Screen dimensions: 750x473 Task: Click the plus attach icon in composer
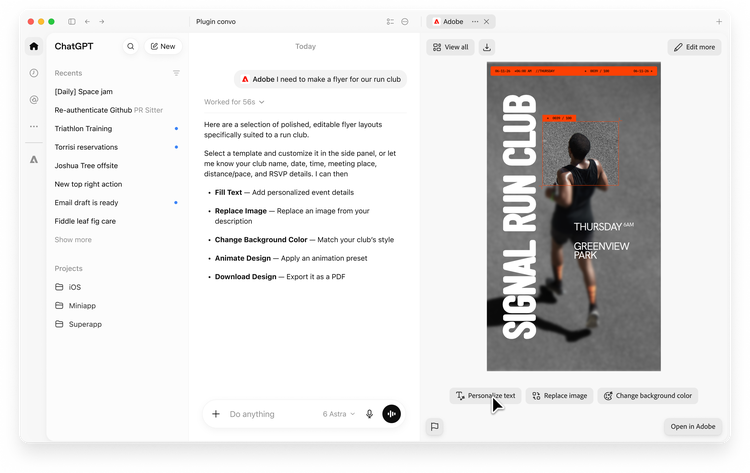click(x=216, y=414)
